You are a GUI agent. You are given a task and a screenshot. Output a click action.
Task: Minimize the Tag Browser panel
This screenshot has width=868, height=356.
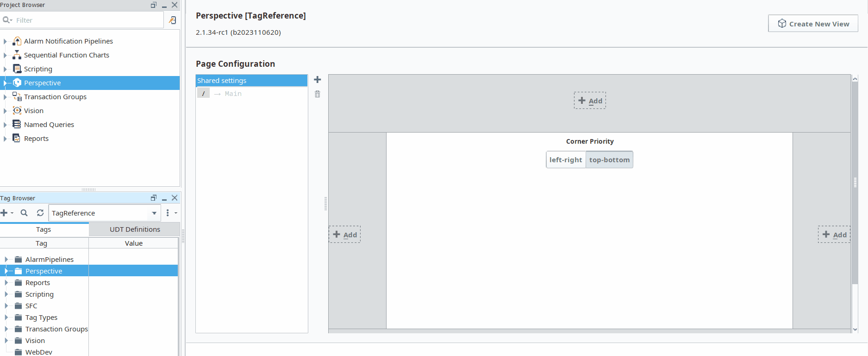coord(164,198)
